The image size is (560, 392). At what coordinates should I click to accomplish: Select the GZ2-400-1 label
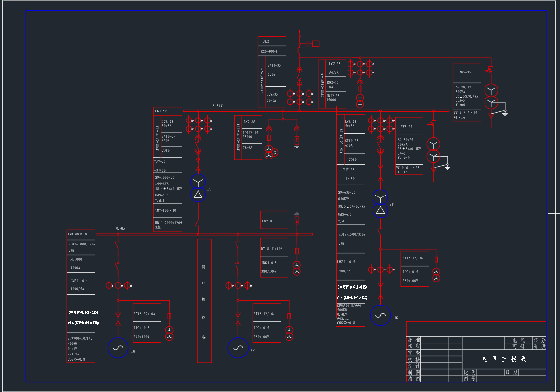coord(269,51)
